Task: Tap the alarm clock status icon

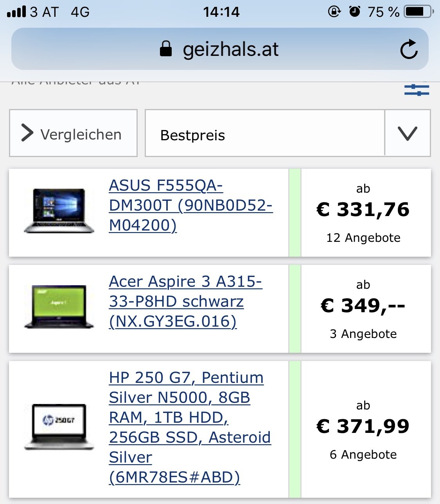Action: coord(354,12)
